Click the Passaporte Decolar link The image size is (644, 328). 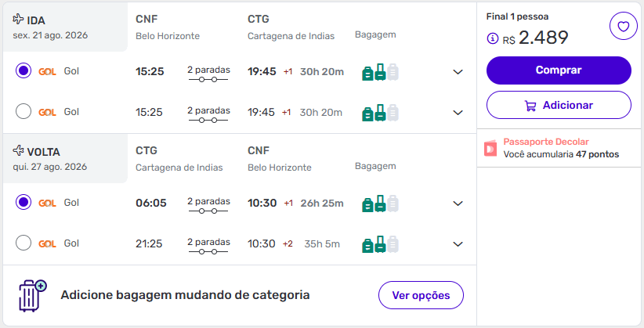coord(545,142)
